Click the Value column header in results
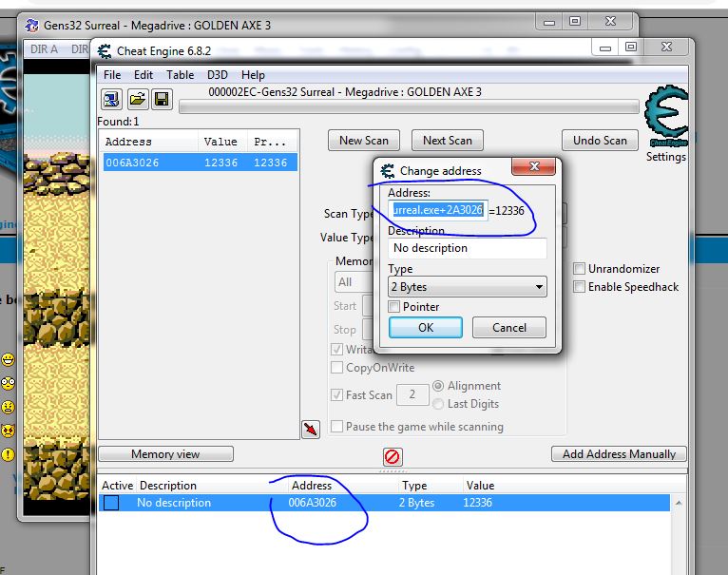 [x=222, y=142]
